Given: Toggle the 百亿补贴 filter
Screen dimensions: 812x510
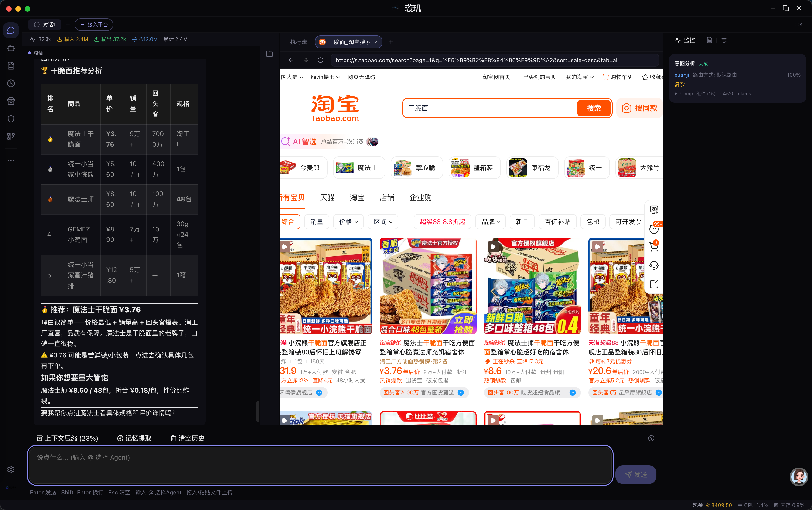Looking at the screenshot, I should point(557,221).
